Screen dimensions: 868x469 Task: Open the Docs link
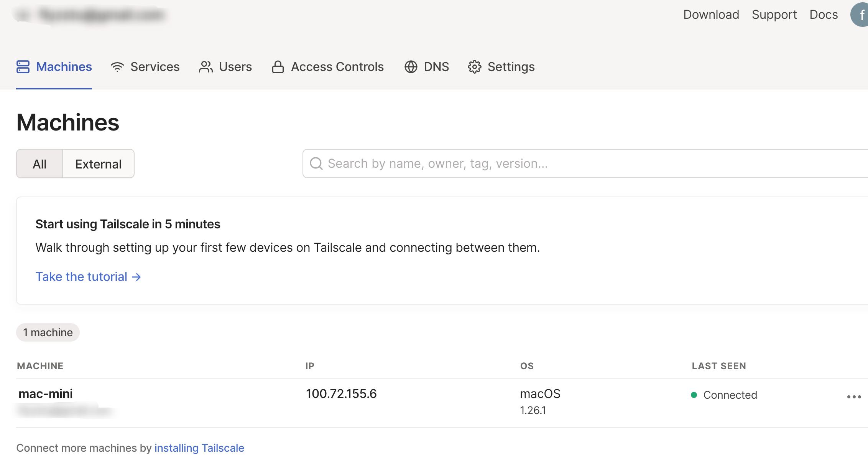tap(823, 15)
